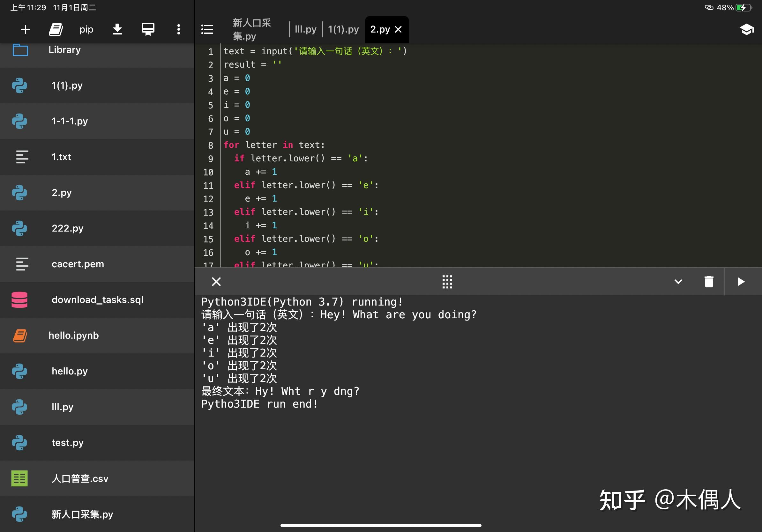Image resolution: width=762 pixels, height=532 pixels.
Task: Collapse console with the chevron down
Action: pyautogui.click(x=678, y=282)
